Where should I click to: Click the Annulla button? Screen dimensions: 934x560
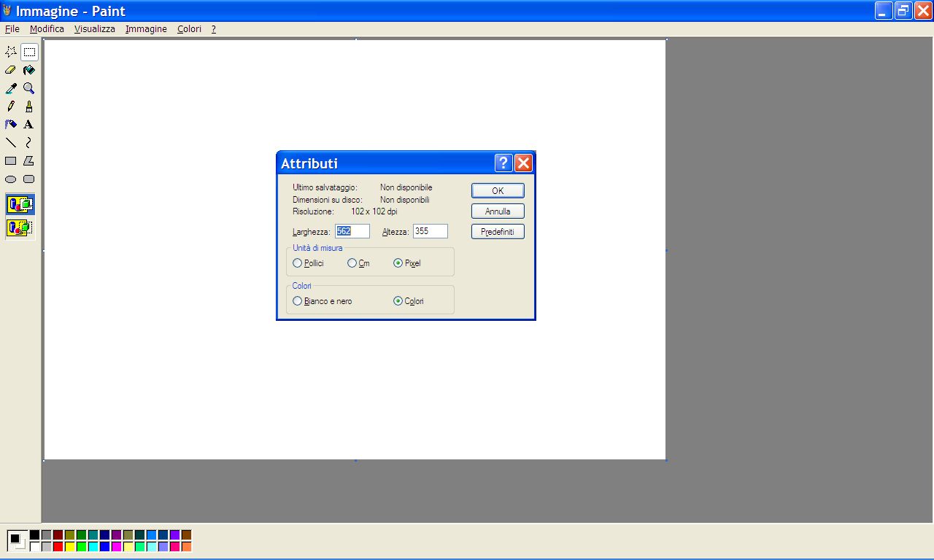(498, 211)
